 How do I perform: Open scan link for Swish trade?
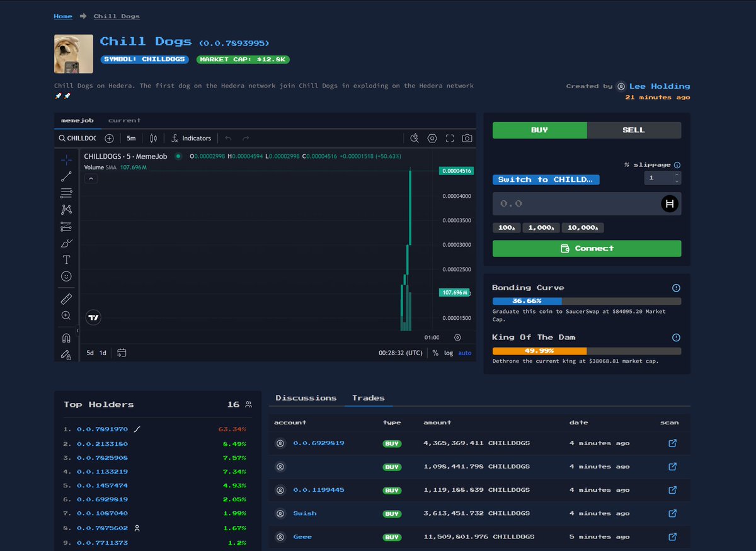(x=672, y=513)
